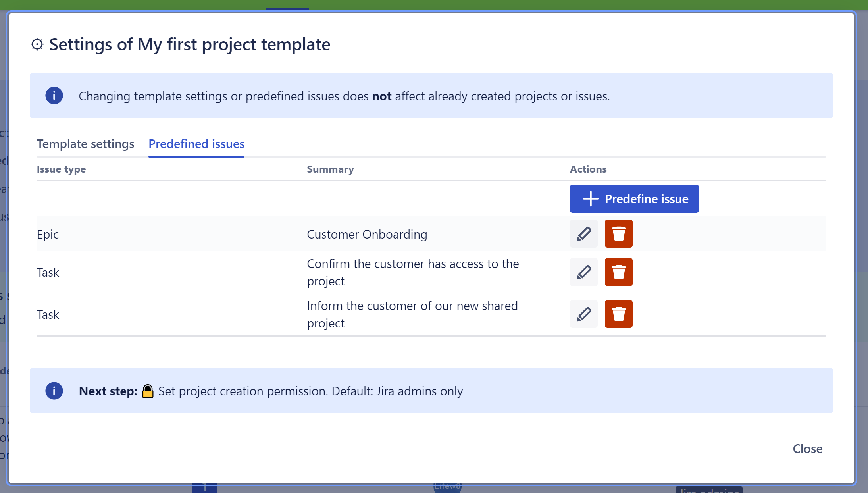
Task: Click the Actions column header
Action: [588, 169]
